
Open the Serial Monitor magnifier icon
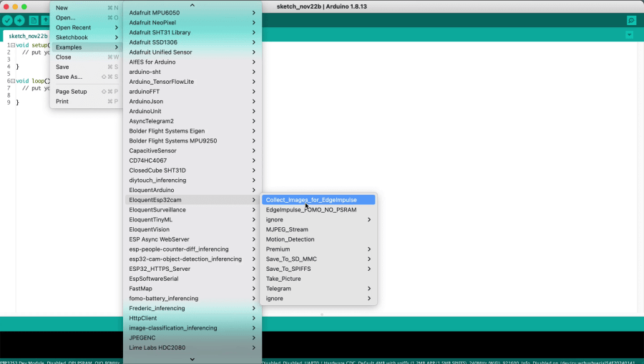[x=632, y=20]
